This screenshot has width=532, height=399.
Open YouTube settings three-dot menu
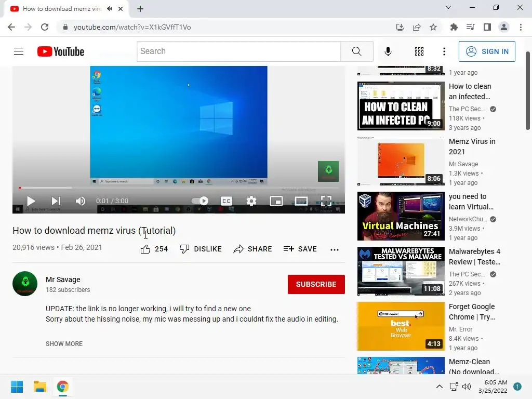pyautogui.click(x=444, y=51)
